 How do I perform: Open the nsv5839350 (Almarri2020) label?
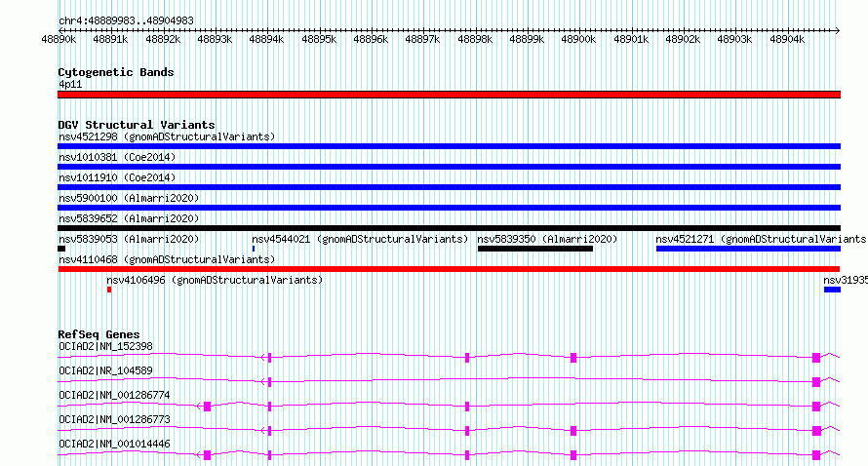(x=547, y=239)
